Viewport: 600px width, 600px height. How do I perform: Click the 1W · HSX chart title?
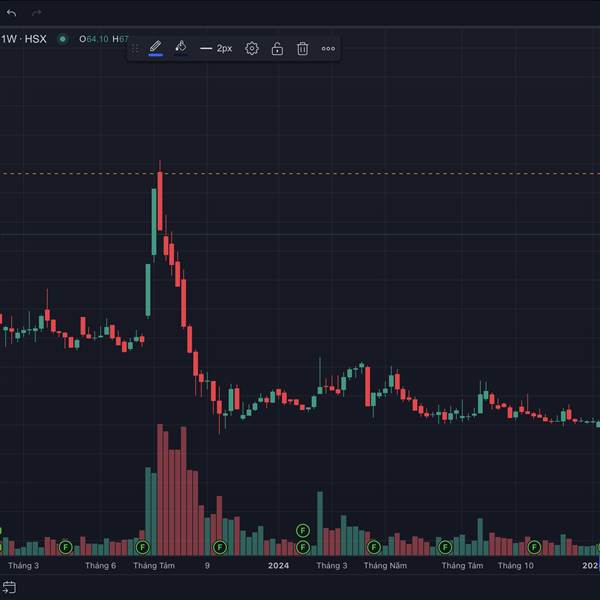[24, 39]
